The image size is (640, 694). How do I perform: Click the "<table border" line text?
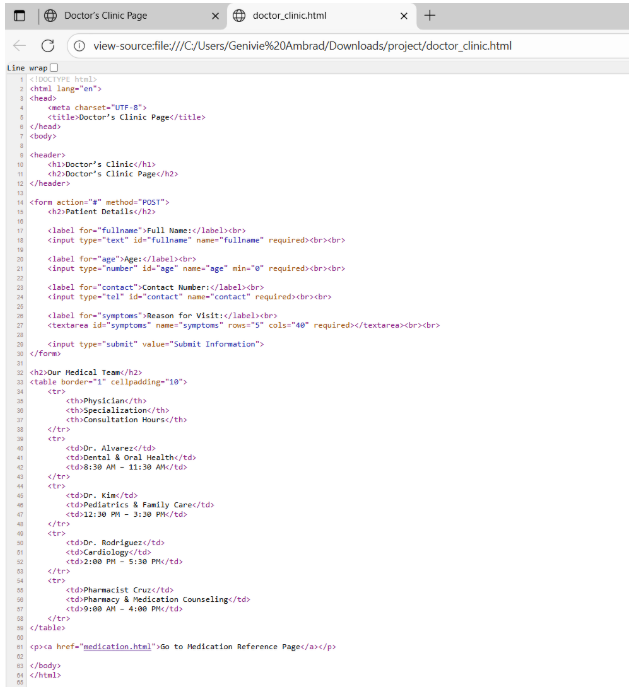(x=108, y=382)
